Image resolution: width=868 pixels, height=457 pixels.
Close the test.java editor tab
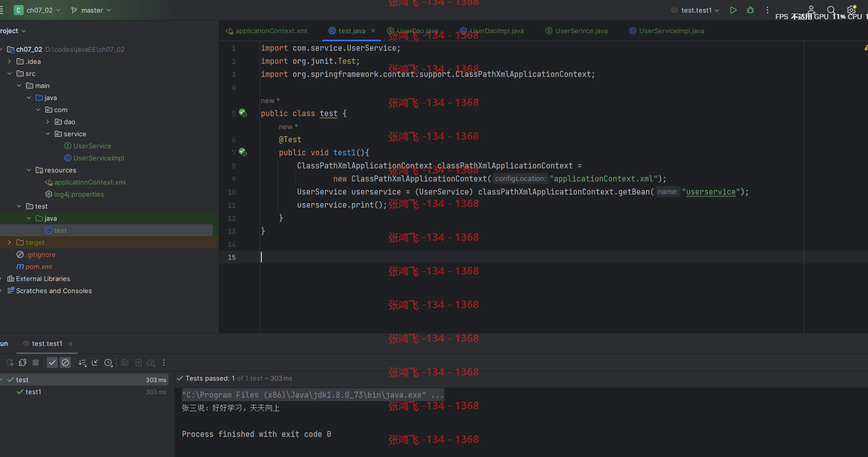tap(373, 31)
